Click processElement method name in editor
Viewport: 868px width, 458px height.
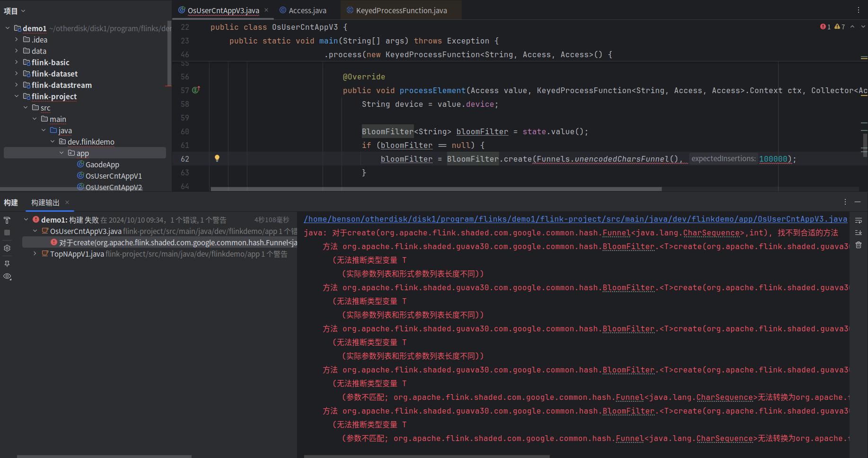[432, 90]
